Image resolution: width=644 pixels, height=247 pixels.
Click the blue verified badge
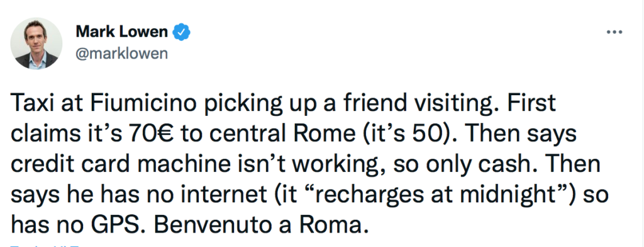[x=181, y=33]
